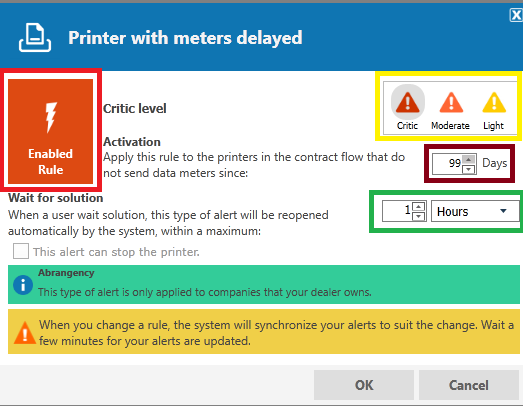The image size is (523, 406).
Task: Click the wait time field showing 1
Action: pos(397,211)
